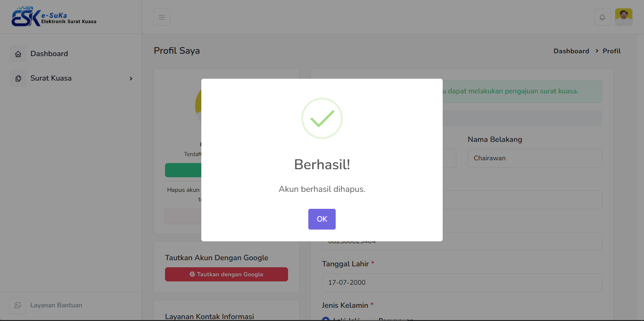Expand the Surat Kuasa submenu chevron
The width and height of the screenshot is (644, 321).
(x=131, y=79)
